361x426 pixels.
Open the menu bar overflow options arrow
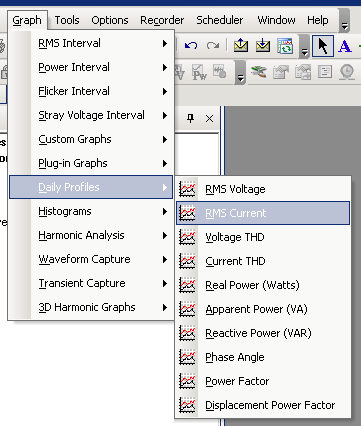tap(345, 21)
